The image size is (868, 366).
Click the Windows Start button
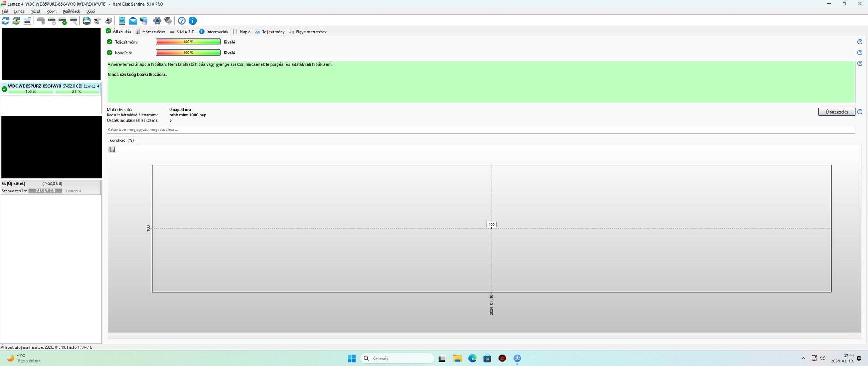(x=351, y=358)
